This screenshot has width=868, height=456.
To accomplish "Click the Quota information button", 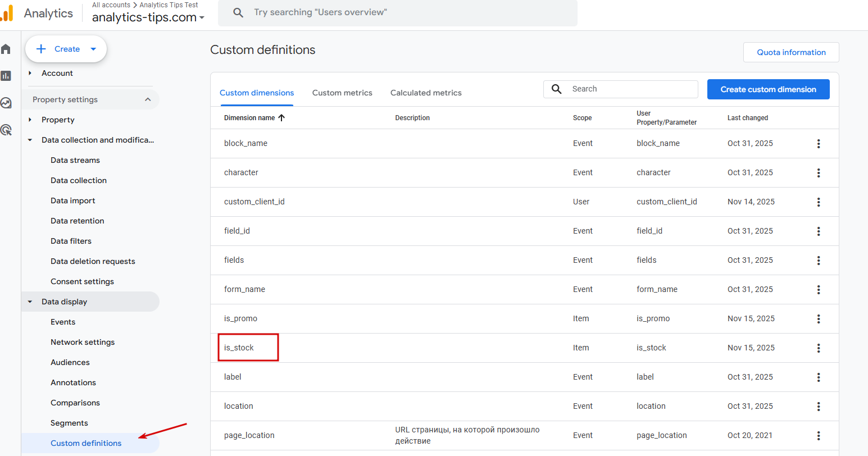I will pyautogui.click(x=791, y=52).
